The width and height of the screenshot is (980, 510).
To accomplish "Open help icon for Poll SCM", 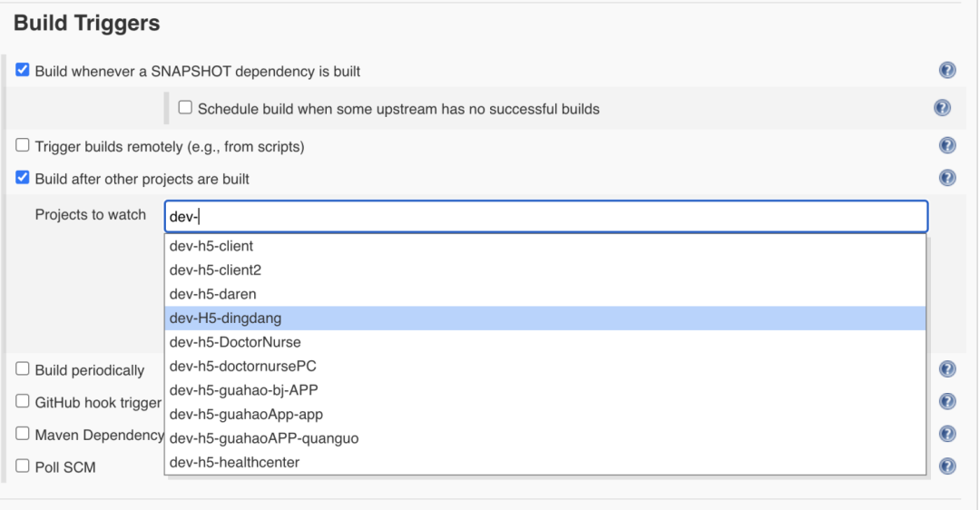I will point(947,466).
